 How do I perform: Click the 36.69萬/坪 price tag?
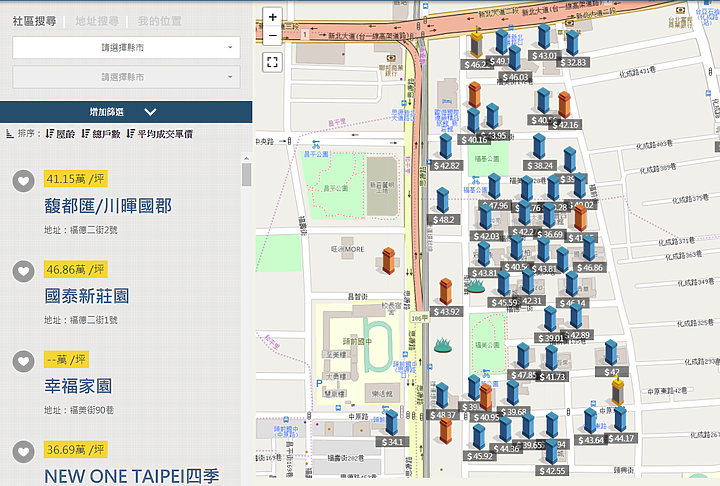click(76, 449)
